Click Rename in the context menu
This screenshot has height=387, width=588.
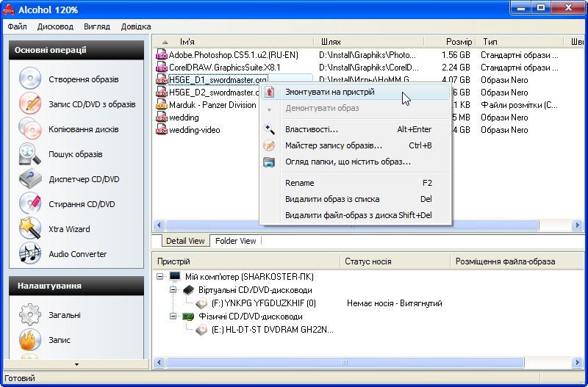tap(299, 183)
